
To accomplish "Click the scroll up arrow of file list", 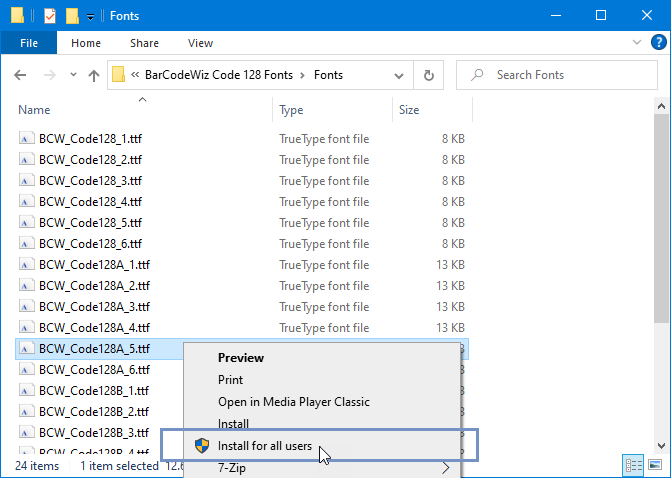I will [661, 106].
